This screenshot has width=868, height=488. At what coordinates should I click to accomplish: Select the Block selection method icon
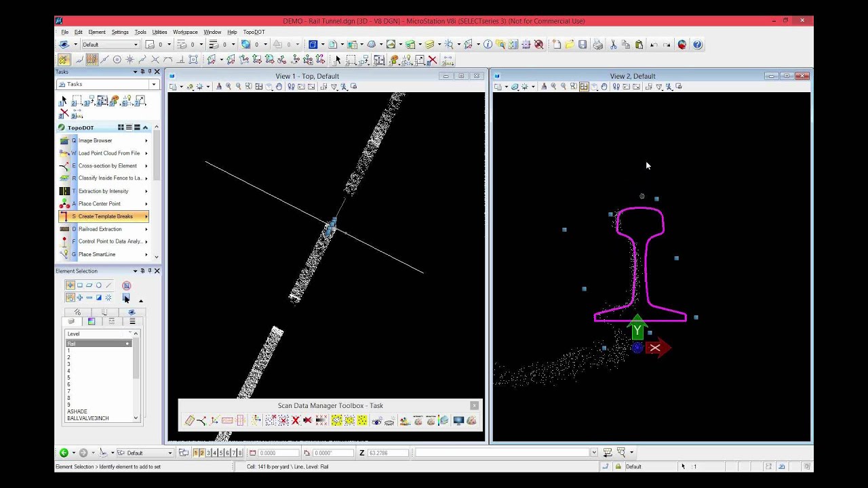tap(79, 285)
